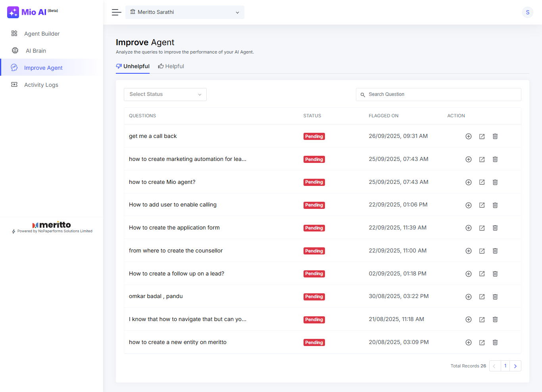Delete the 'How to add user to enable calling' question
The image size is (542, 392).
tap(495, 205)
